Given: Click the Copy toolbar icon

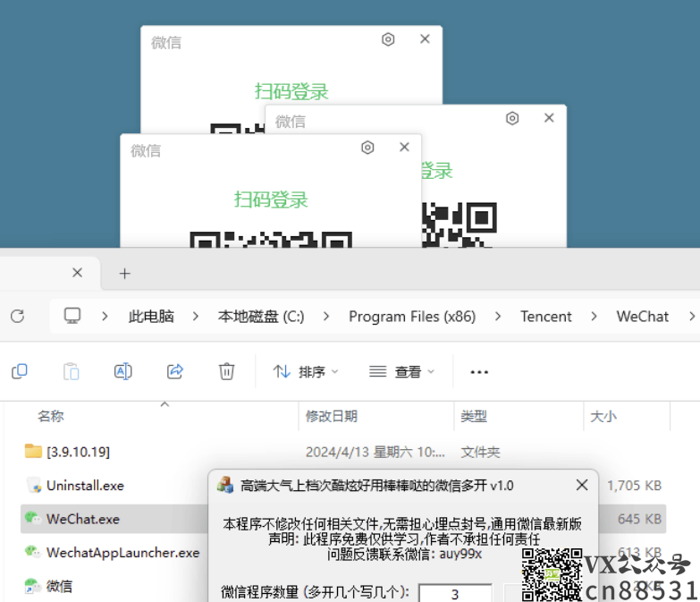Looking at the screenshot, I should point(19,371).
